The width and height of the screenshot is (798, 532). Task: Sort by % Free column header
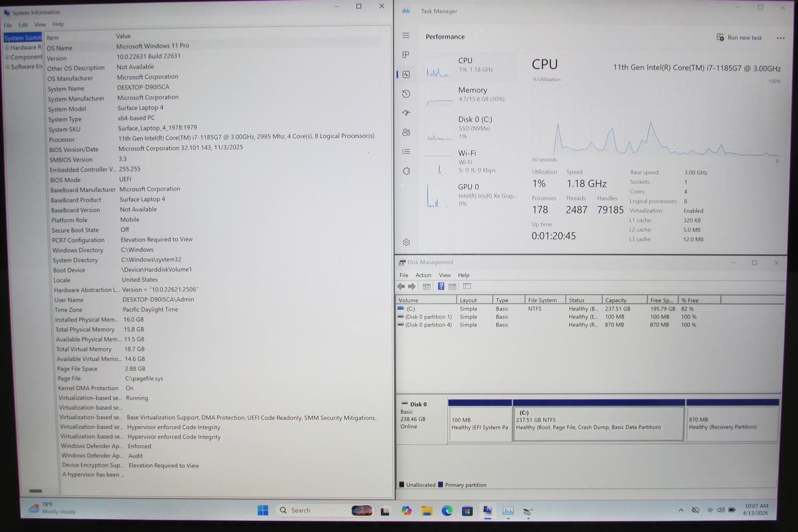coord(700,300)
